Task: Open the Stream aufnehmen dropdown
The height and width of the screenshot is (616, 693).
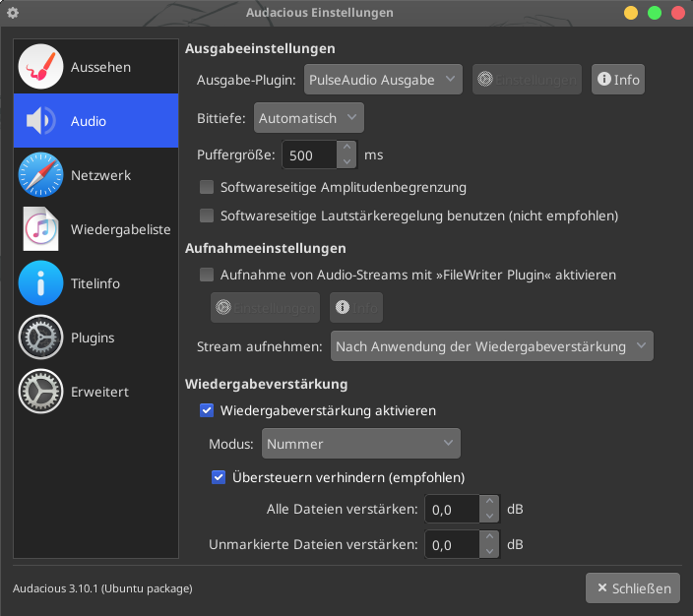Action: click(492, 346)
